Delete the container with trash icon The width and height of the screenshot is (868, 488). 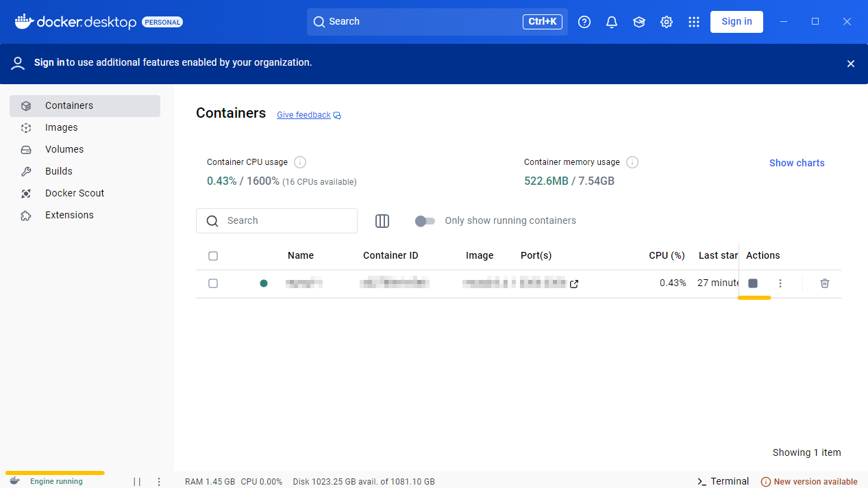pos(825,283)
